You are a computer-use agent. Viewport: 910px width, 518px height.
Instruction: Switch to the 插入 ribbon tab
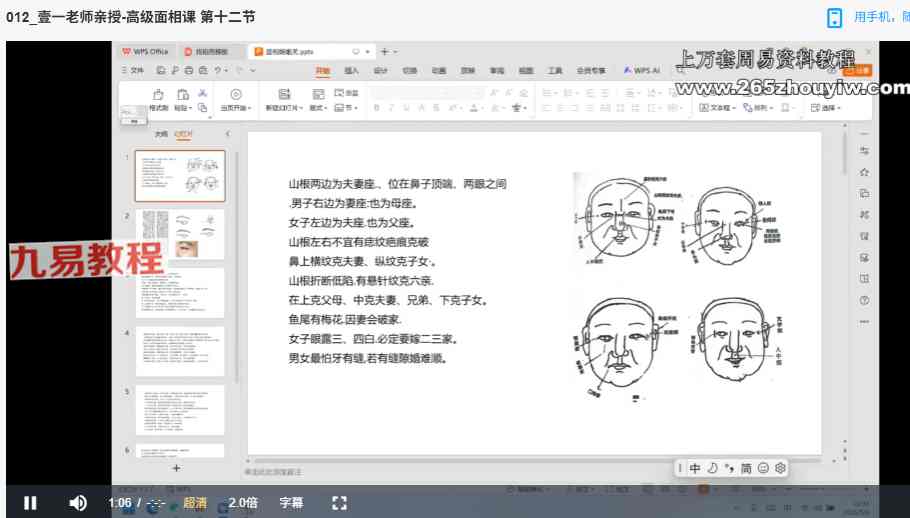click(351, 71)
